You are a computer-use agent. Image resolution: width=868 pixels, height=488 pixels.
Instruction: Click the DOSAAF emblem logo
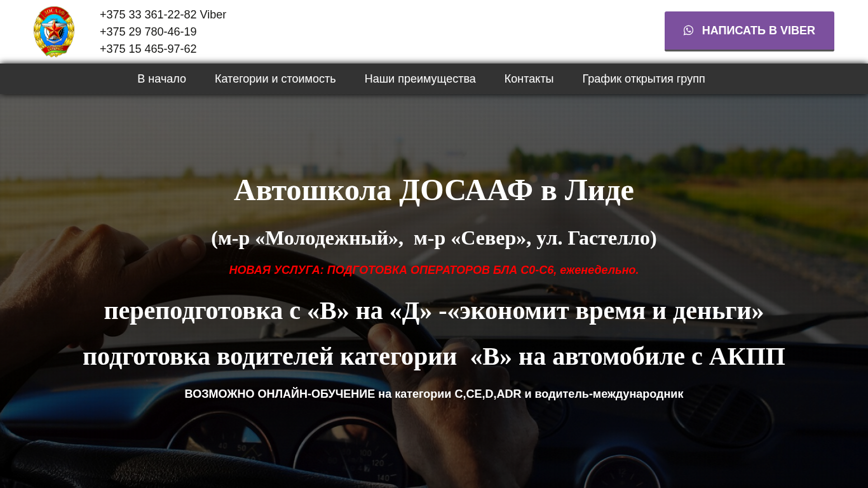[54, 32]
